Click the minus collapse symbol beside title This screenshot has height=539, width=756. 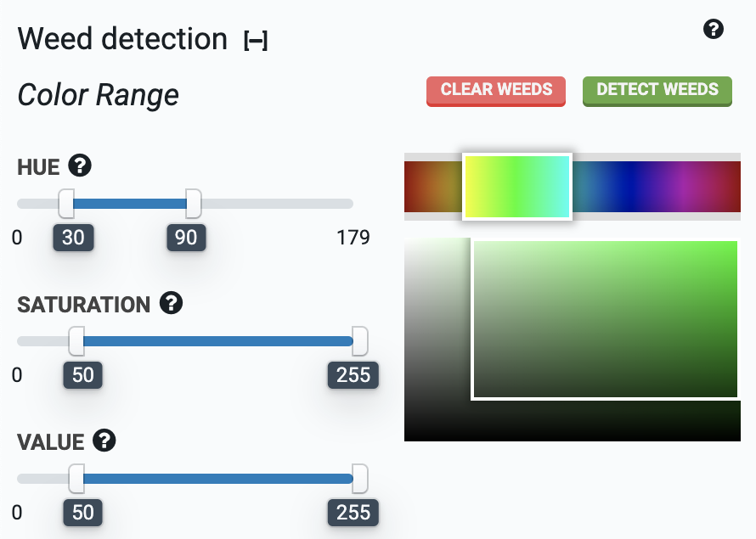[x=257, y=39]
